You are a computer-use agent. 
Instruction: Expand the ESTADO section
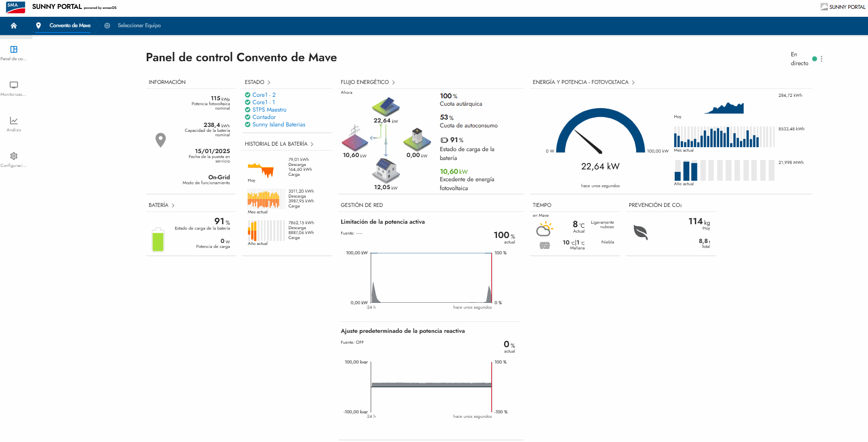pos(258,82)
